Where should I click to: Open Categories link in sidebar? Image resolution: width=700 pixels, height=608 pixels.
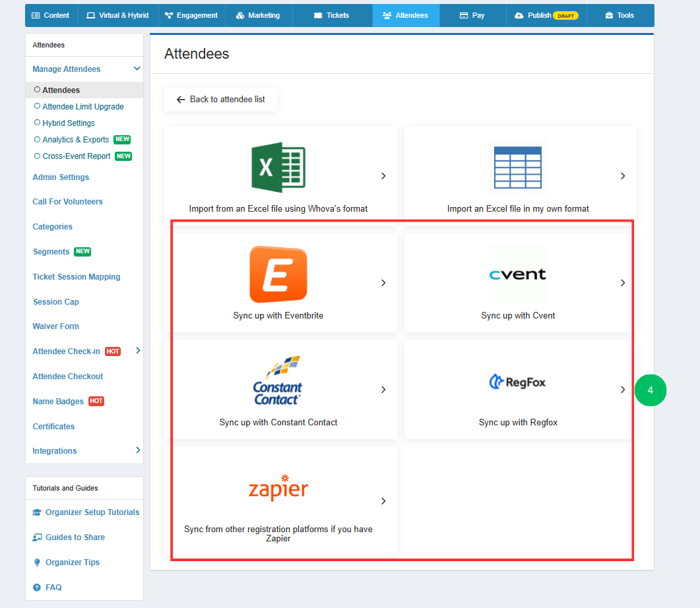(x=52, y=227)
